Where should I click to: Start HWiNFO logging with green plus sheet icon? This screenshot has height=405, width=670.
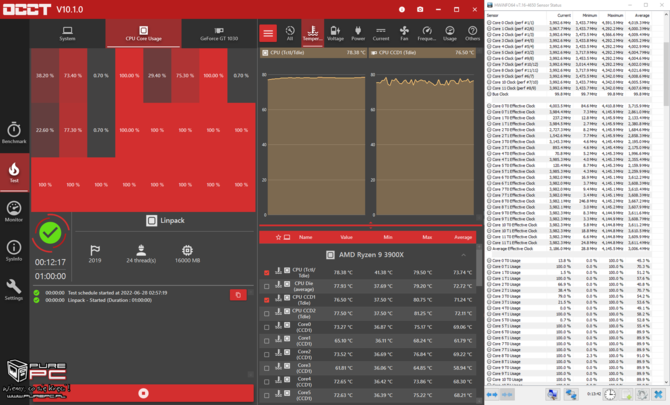pos(626,394)
